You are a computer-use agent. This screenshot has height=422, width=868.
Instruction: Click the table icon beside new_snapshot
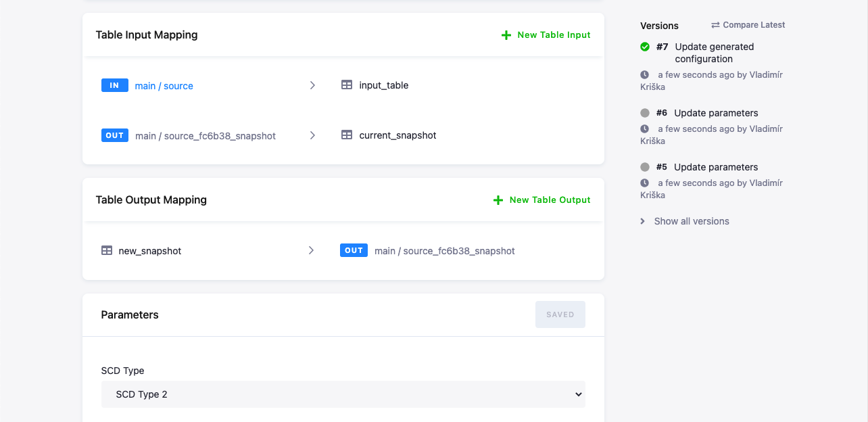click(x=107, y=250)
